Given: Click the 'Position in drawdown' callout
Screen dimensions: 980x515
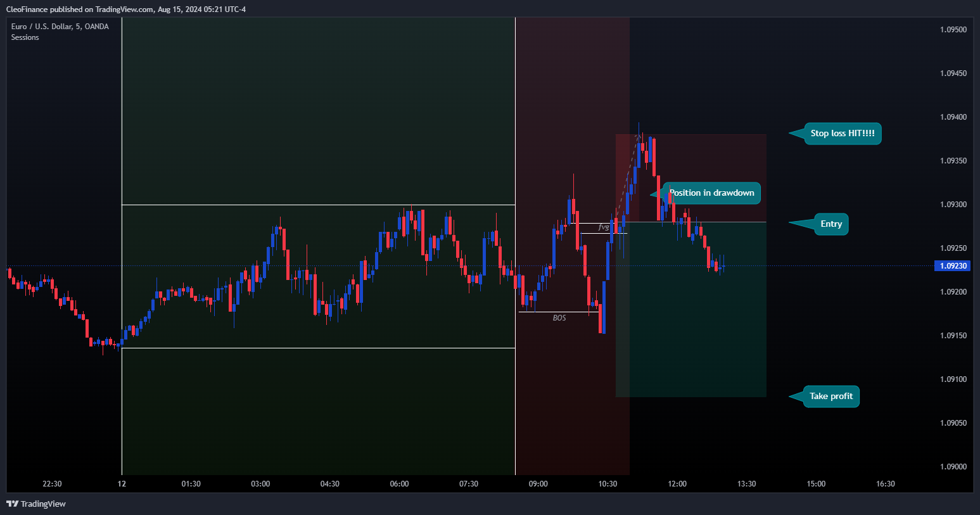Looking at the screenshot, I should (x=711, y=193).
